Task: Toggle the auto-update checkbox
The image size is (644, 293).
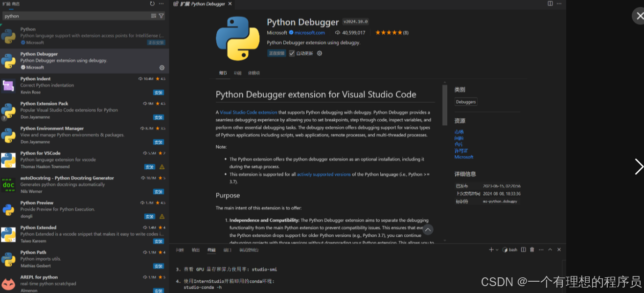Action: 292,53
